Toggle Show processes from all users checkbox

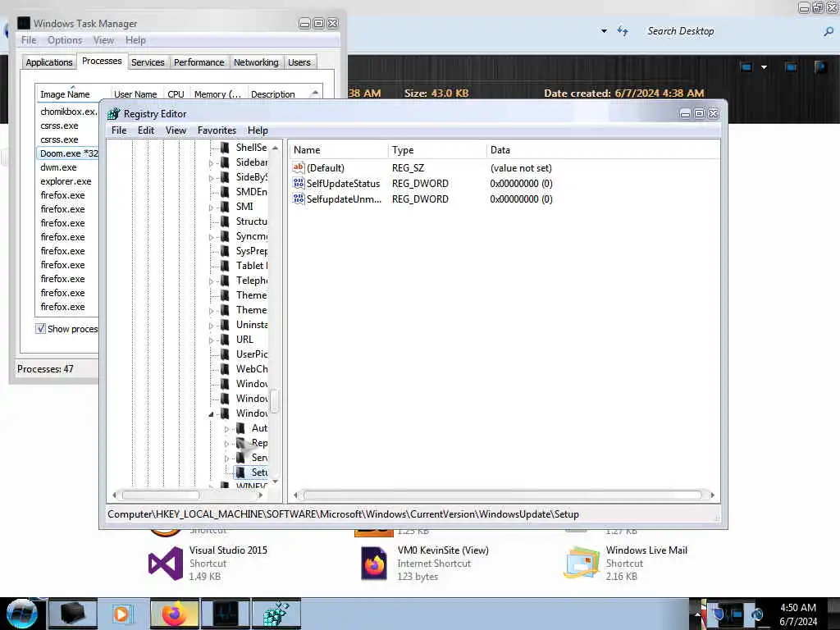40,328
